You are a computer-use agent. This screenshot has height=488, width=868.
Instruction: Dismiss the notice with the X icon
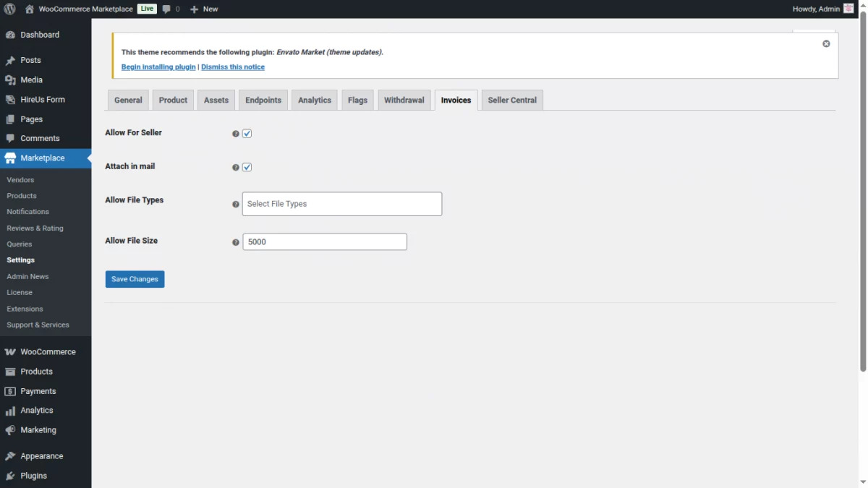[x=826, y=43]
